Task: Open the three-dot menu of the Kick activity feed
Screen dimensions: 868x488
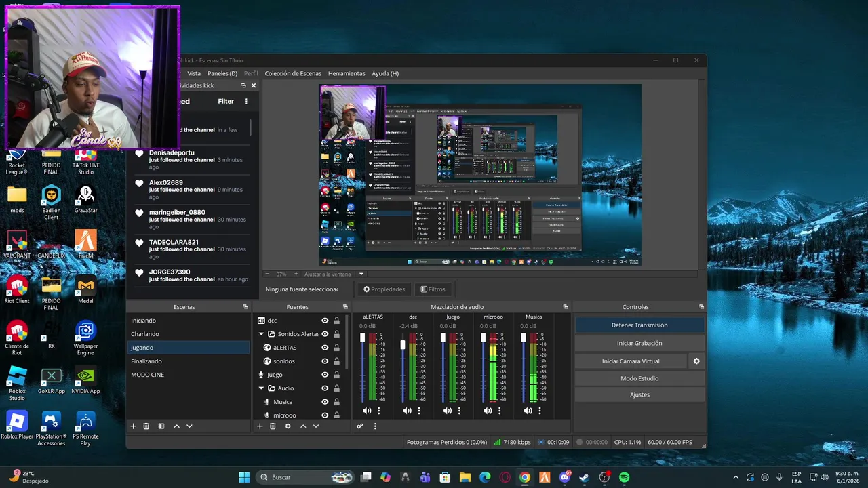Action: pos(246,101)
